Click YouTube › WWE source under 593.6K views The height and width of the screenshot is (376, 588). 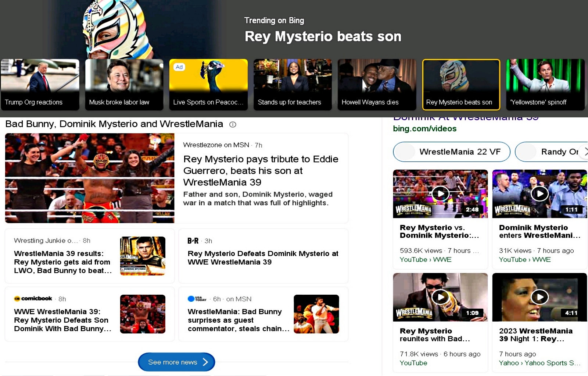[426, 259]
